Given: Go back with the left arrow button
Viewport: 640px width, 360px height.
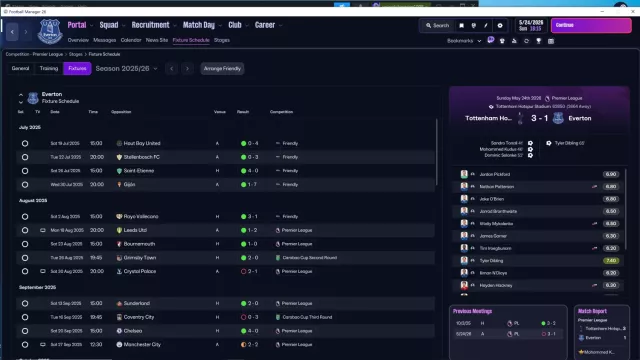Looking at the screenshot, I should 12,31.
